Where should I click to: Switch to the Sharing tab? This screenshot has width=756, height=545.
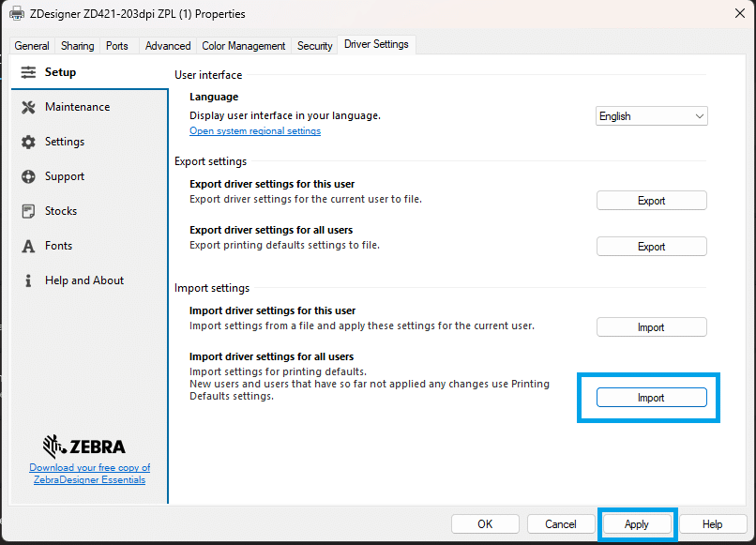tap(77, 46)
